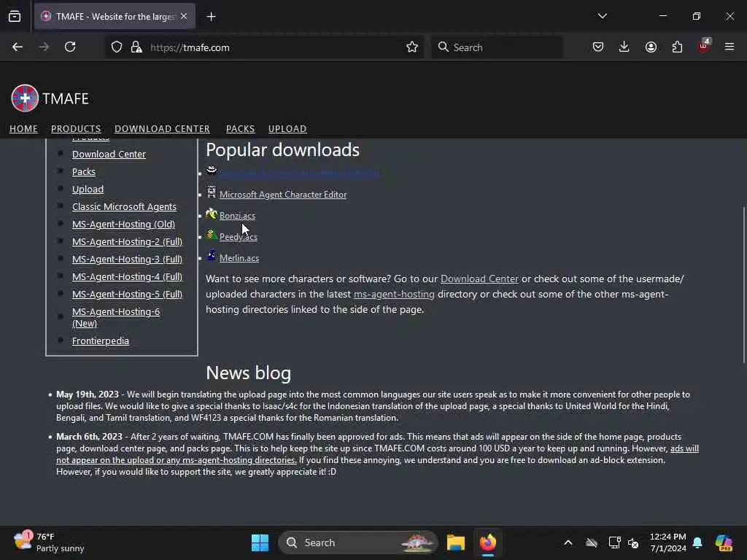Click the Peedy character icon

pos(212,235)
